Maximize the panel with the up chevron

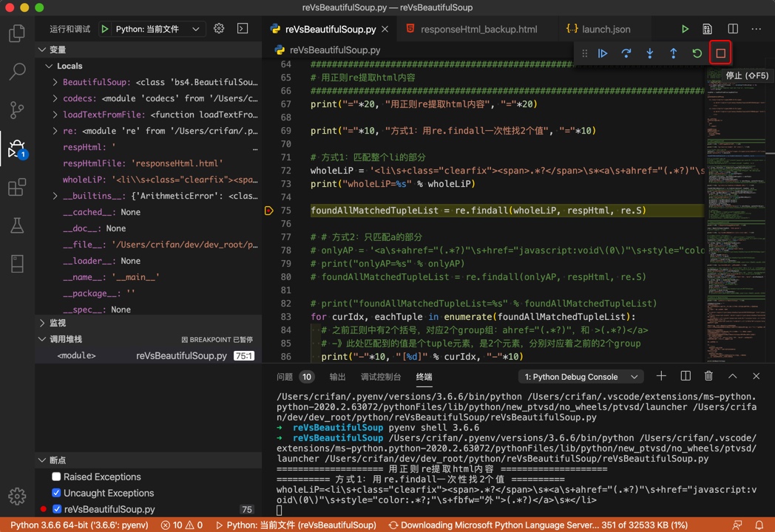coord(733,376)
